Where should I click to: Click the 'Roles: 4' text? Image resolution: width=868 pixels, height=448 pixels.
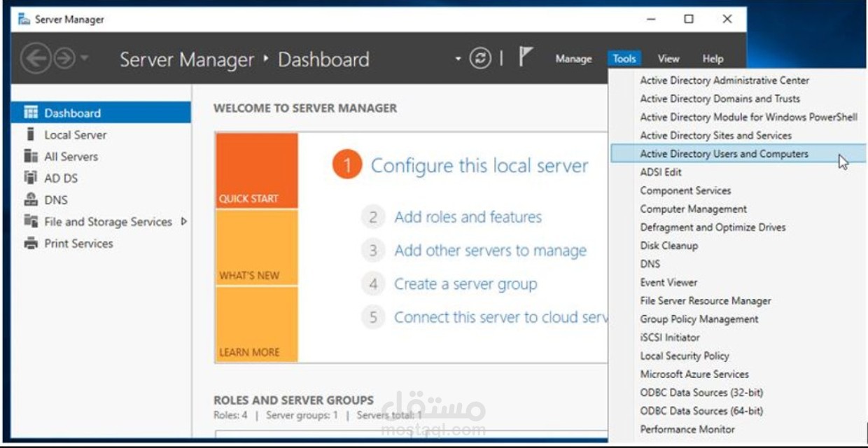pos(230,415)
